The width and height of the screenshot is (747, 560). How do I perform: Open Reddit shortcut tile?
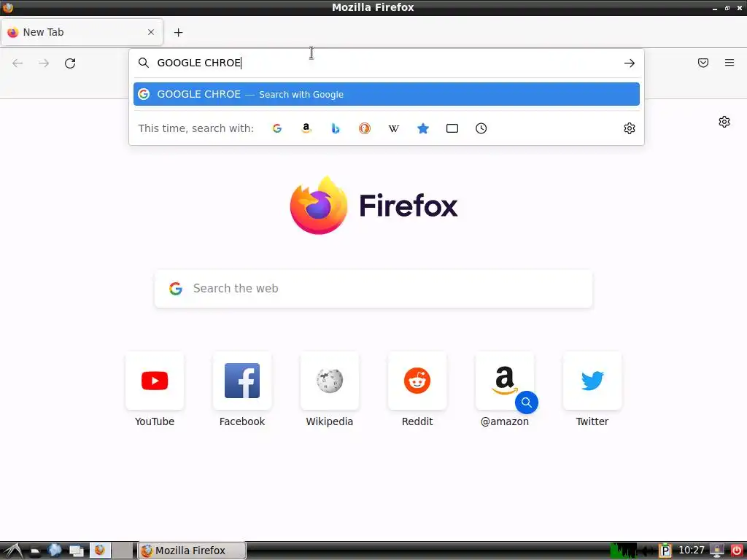click(x=417, y=381)
